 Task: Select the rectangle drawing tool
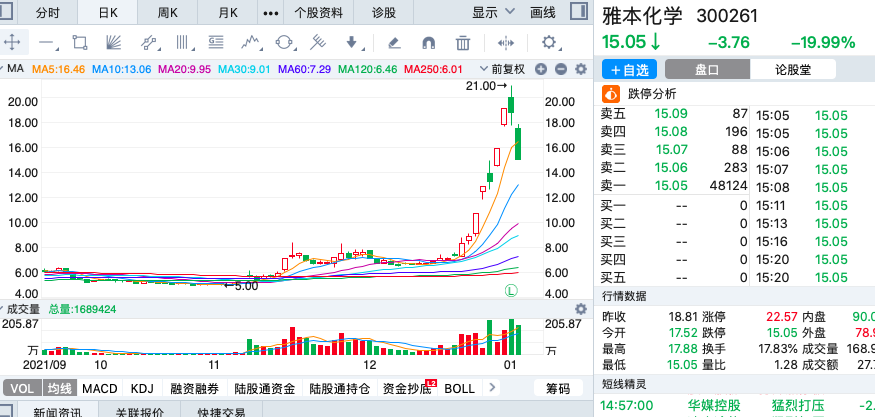(80, 42)
